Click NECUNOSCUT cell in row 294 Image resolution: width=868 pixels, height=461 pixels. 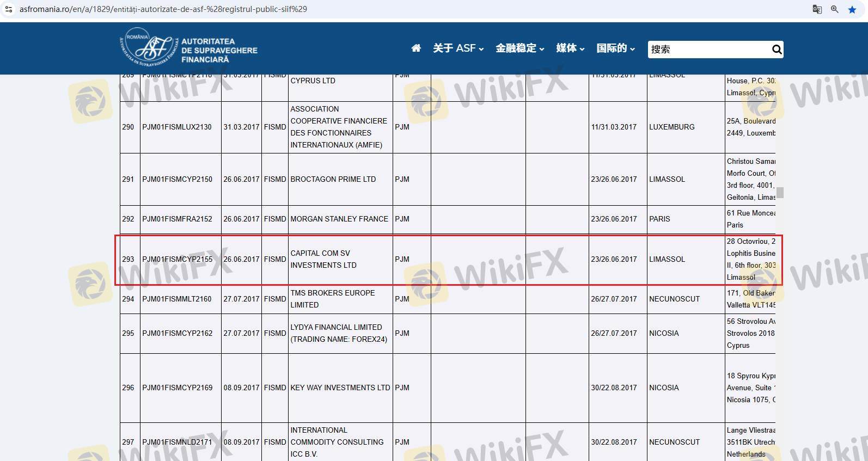pos(675,299)
